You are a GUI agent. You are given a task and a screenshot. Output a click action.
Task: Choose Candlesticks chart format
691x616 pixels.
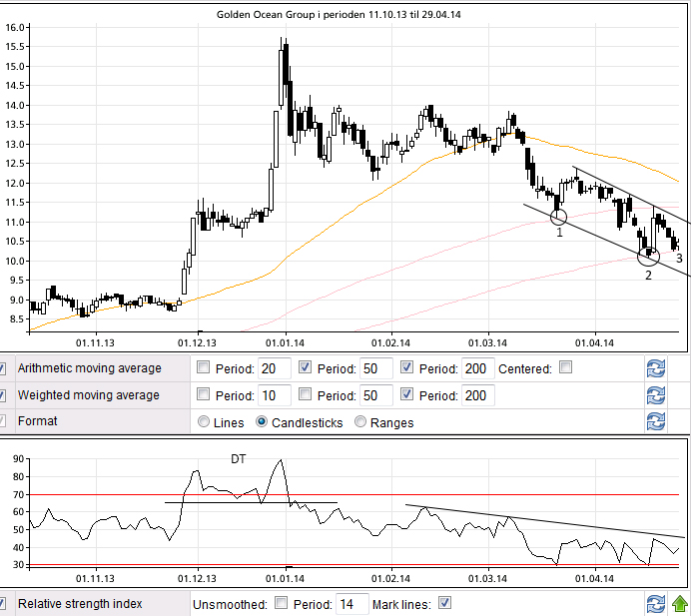click(x=263, y=422)
